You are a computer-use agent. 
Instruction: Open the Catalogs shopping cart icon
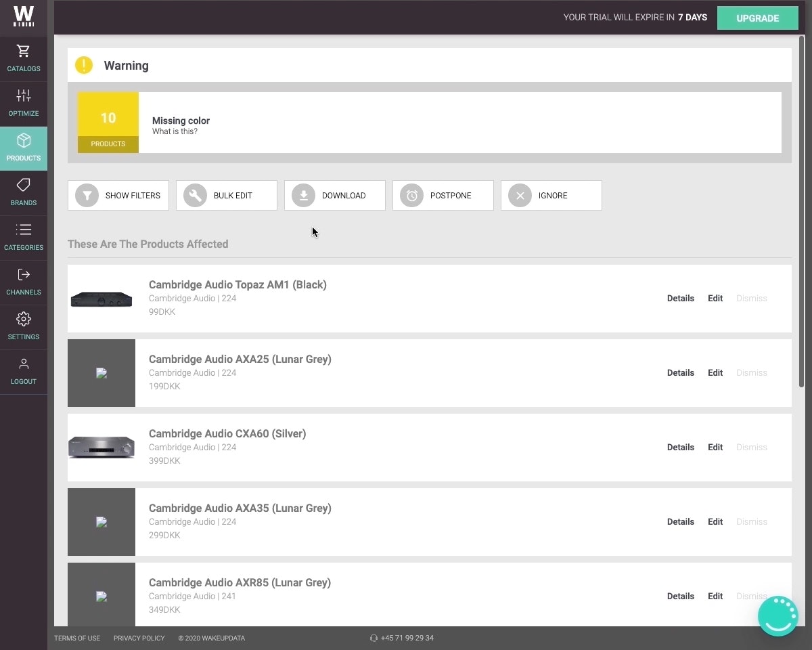point(24,51)
